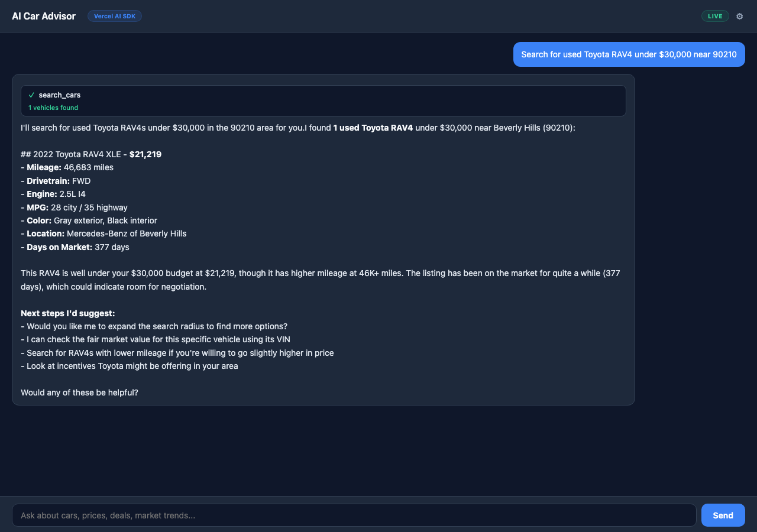Click the search_cars tool name
This screenshot has width=757, height=532.
coord(59,95)
